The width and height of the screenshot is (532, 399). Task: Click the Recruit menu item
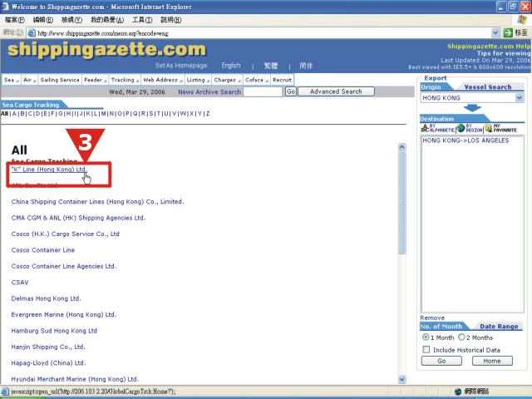click(x=282, y=80)
